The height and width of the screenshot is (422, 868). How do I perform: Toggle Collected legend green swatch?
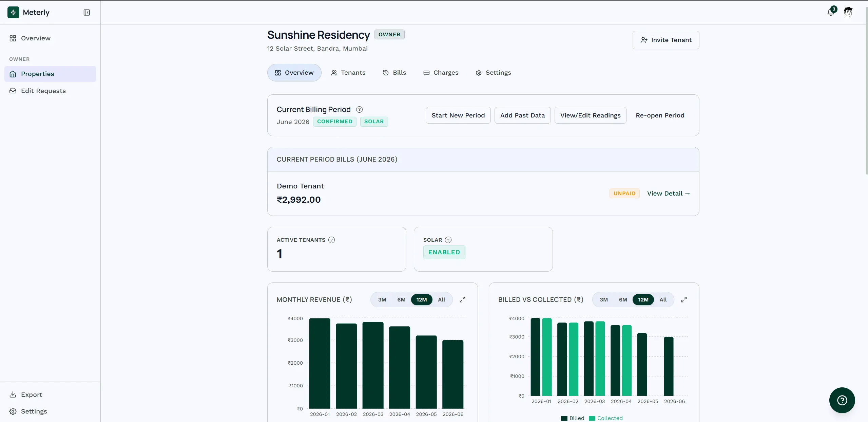click(x=592, y=418)
